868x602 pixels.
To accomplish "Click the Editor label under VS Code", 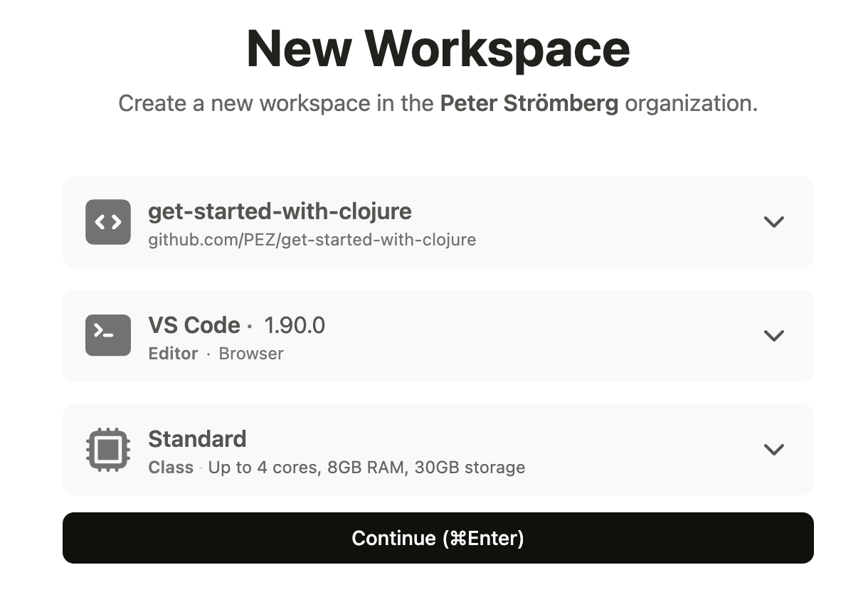I will coord(173,354).
